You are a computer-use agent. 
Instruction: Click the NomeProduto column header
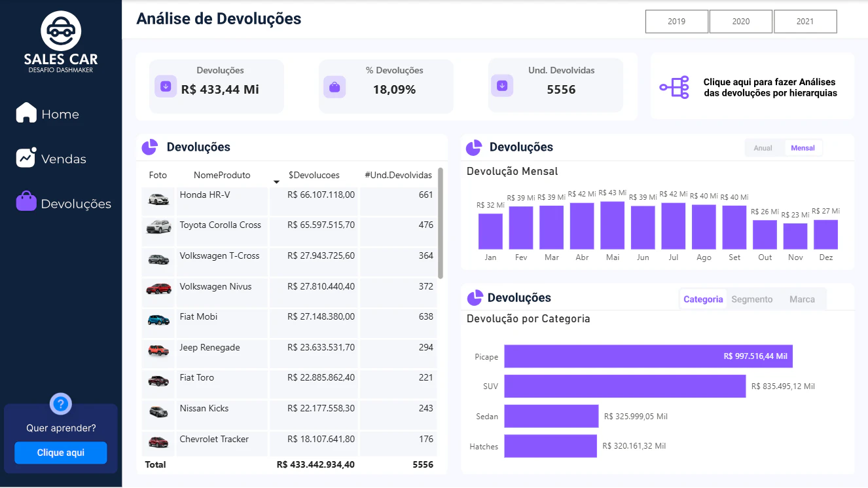222,175
